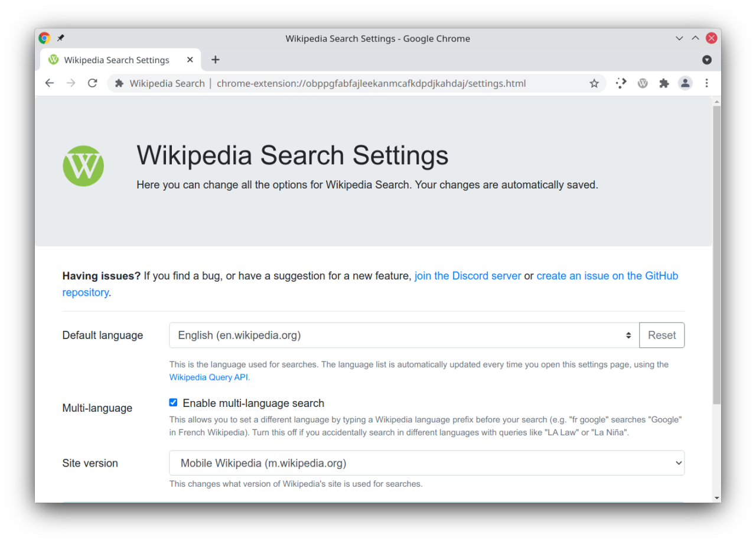The image size is (756, 544).
Task: Click the 'Multi-language' label
Action: pyautogui.click(x=97, y=408)
